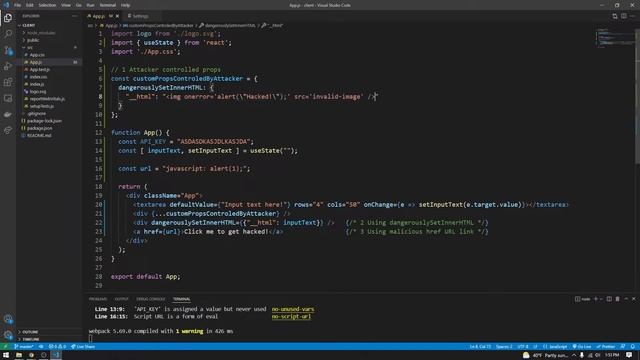The width and height of the screenshot is (640, 360).
Task: Open the new terminal launch profile dropdown
Action: coord(601,299)
